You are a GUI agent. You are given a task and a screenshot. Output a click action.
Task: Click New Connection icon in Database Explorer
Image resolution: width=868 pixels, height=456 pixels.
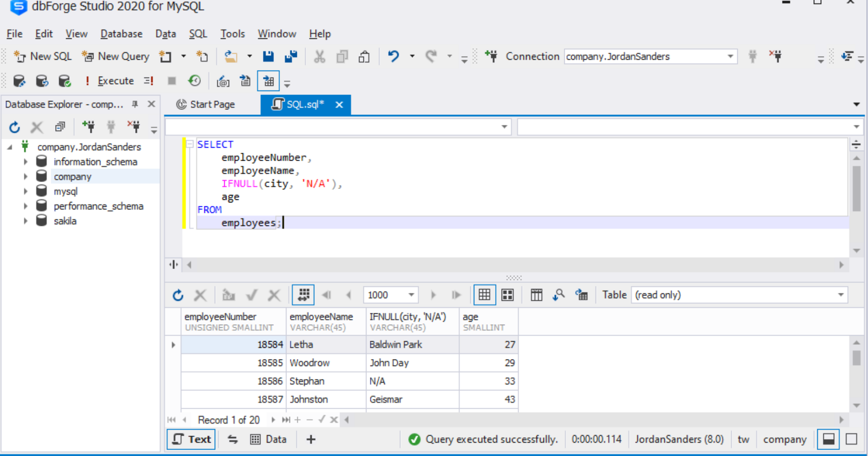click(89, 127)
